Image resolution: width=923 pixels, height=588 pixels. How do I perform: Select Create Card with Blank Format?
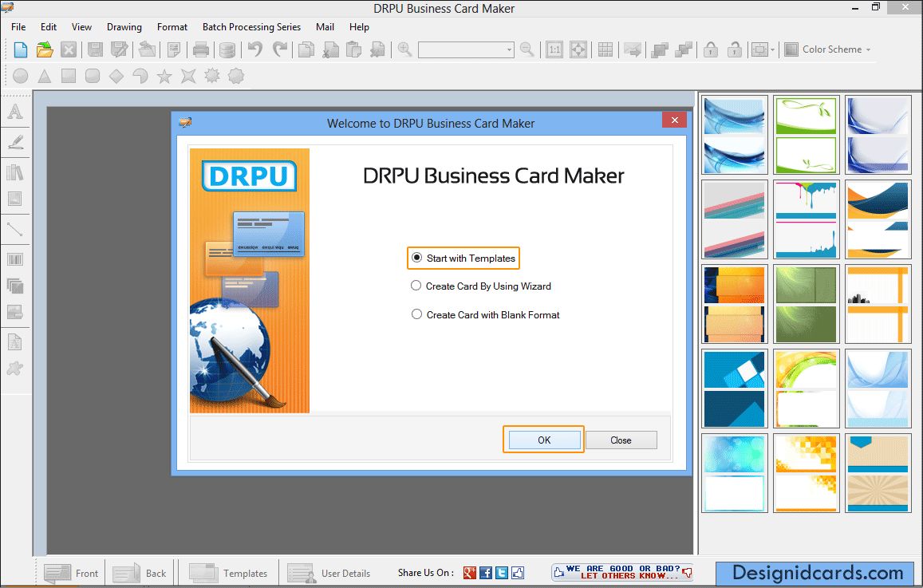coord(416,314)
